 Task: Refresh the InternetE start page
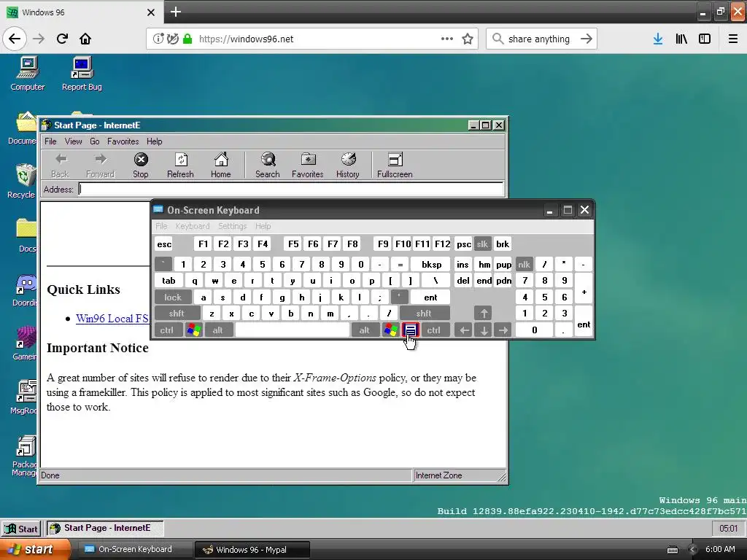click(181, 165)
